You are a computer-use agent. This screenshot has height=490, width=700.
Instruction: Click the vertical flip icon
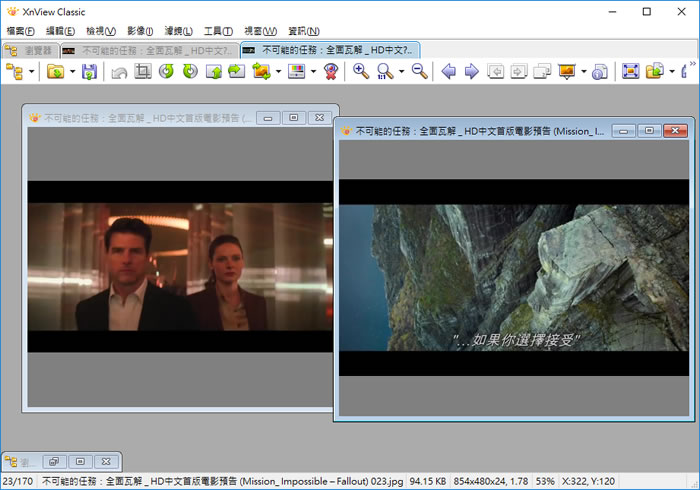[x=214, y=71]
